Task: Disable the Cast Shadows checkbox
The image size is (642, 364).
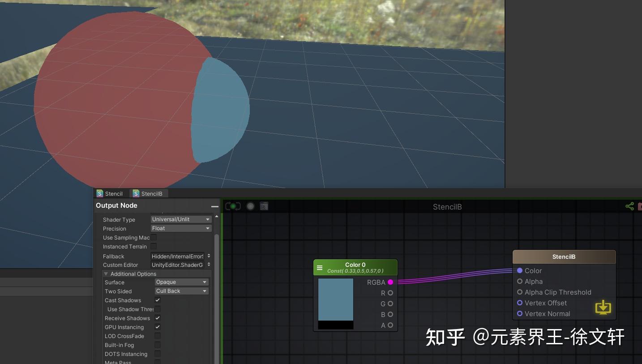Action: coord(157,300)
